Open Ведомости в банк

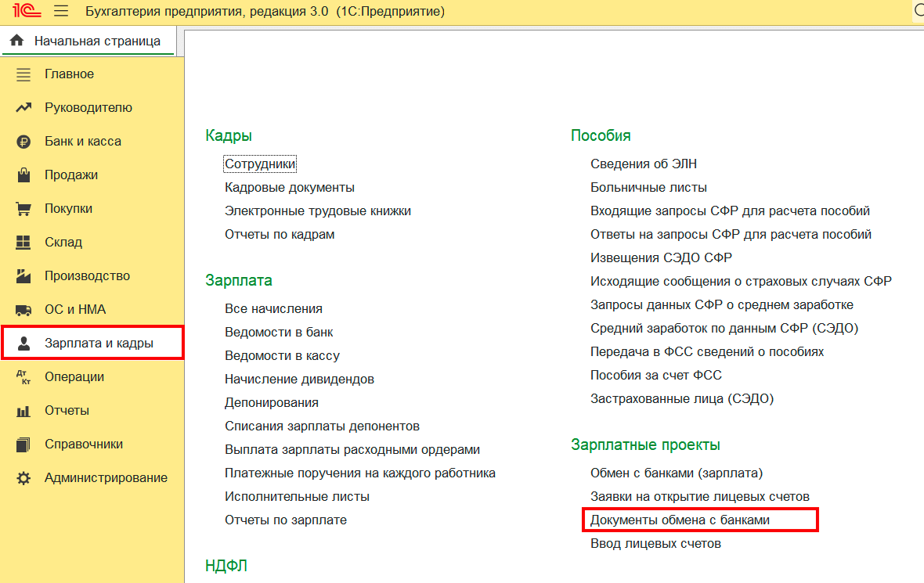[x=279, y=333]
